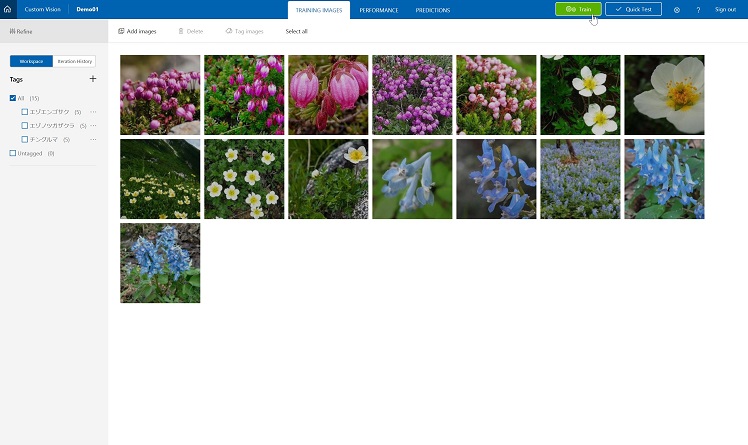Check the エゾエンゴサク tag checkbox

click(24, 112)
